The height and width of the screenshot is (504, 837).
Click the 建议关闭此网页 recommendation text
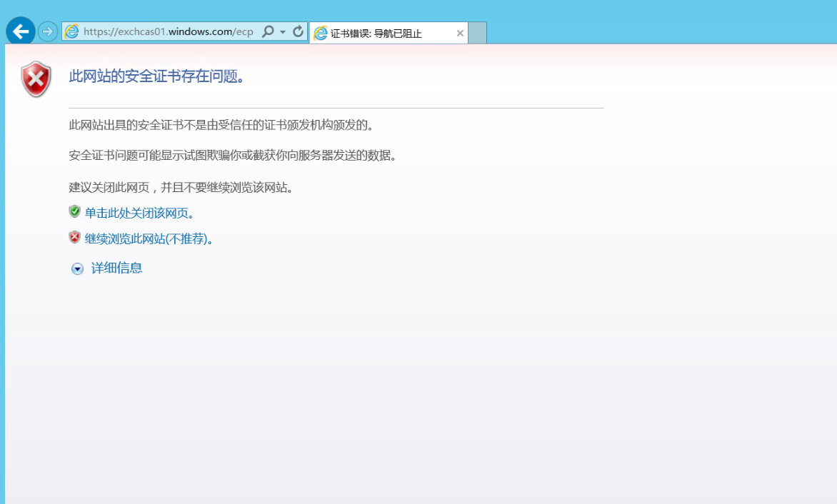181,188
